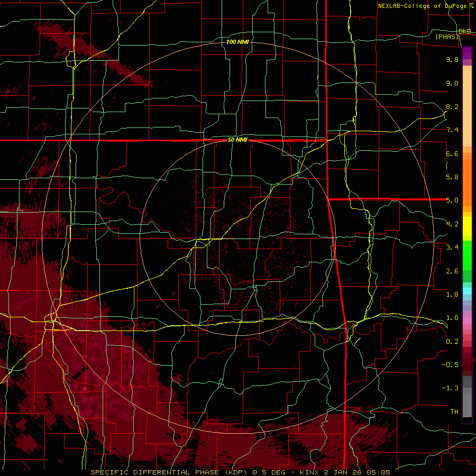Click the 3.4 value on the color scale
The width and height of the screenshot is (476, 476).
click(452, 248)
